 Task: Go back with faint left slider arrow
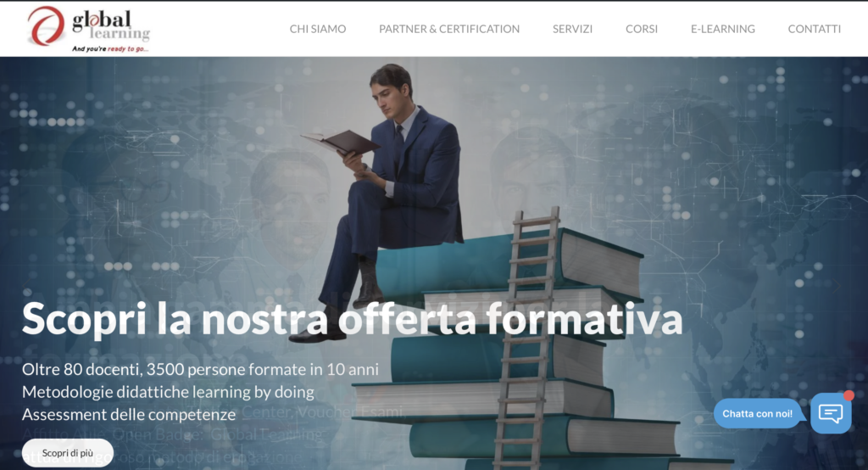[x=26, y=286]
